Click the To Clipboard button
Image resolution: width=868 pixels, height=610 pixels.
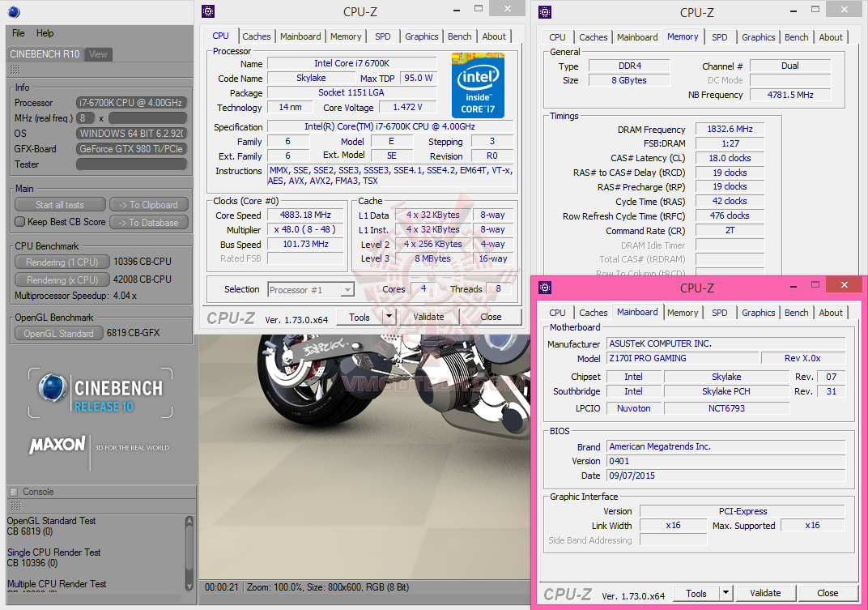pos(149,205)
